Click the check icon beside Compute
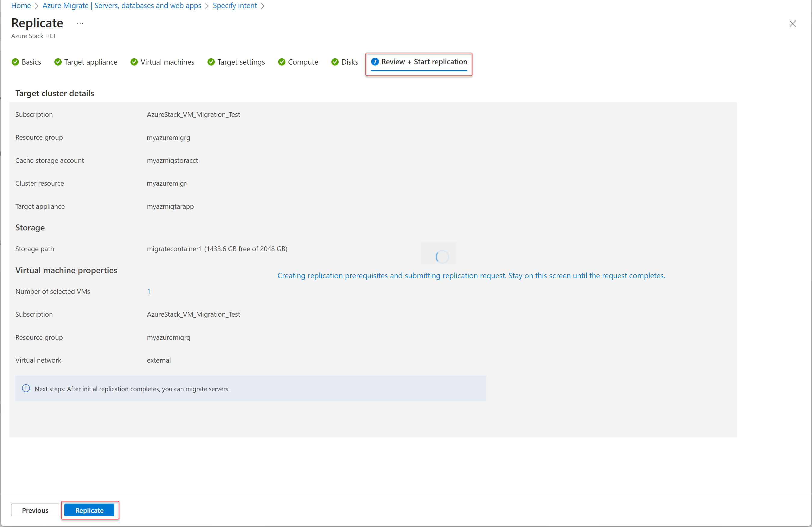 282,62
